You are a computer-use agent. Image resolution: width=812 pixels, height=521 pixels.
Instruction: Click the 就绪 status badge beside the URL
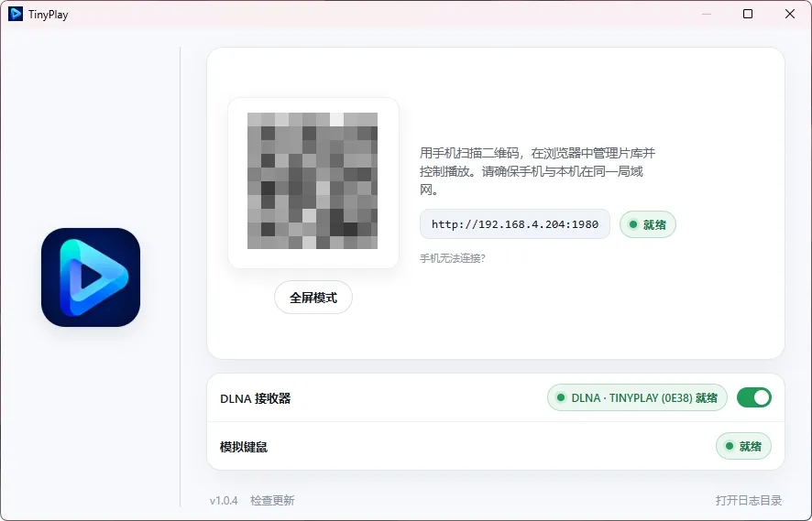648,224
